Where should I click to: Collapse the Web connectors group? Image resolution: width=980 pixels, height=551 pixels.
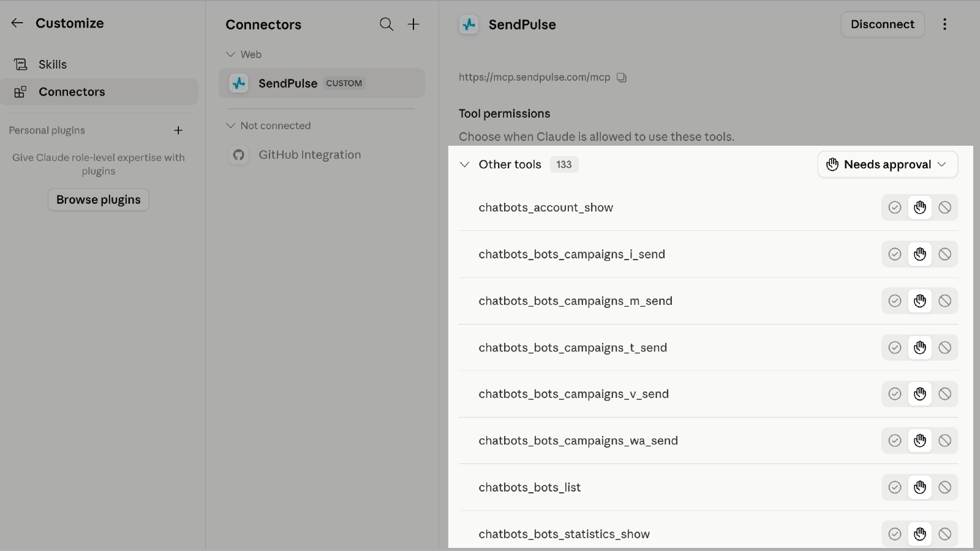[x=231, y=54]
